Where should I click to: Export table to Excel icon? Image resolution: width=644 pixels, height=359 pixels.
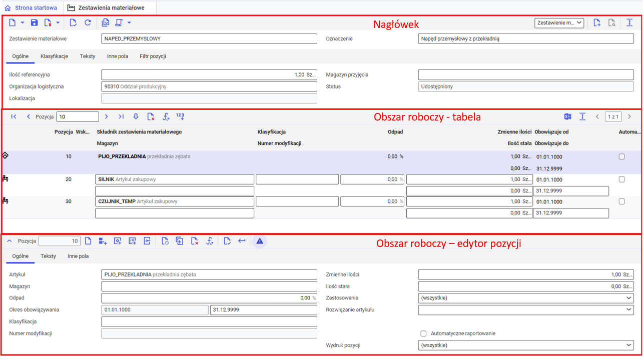pyautogui.click(x=567, y=116)
